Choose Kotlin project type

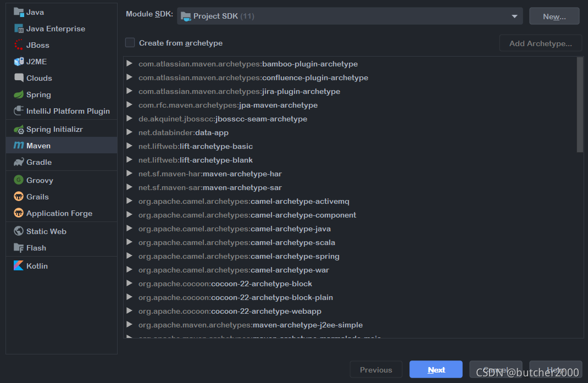(x=62, y=265)
